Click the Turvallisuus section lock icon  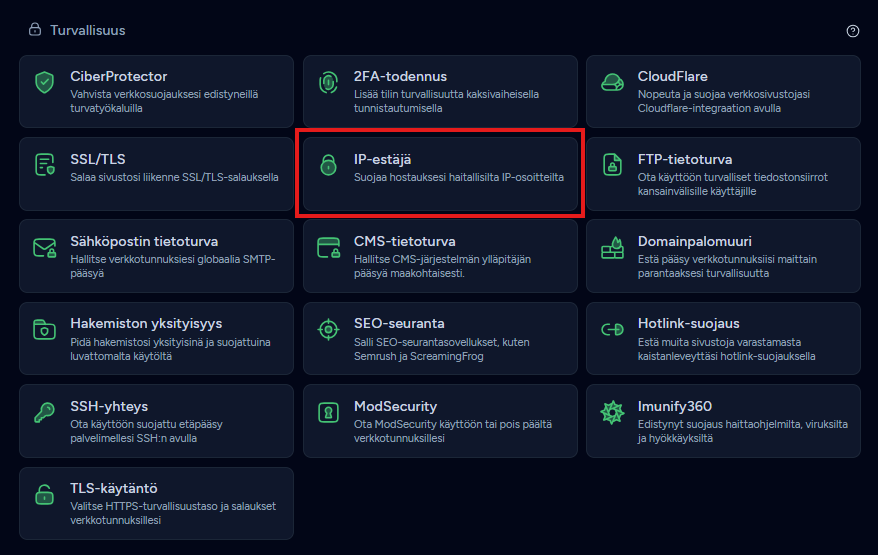coord(35,29)
